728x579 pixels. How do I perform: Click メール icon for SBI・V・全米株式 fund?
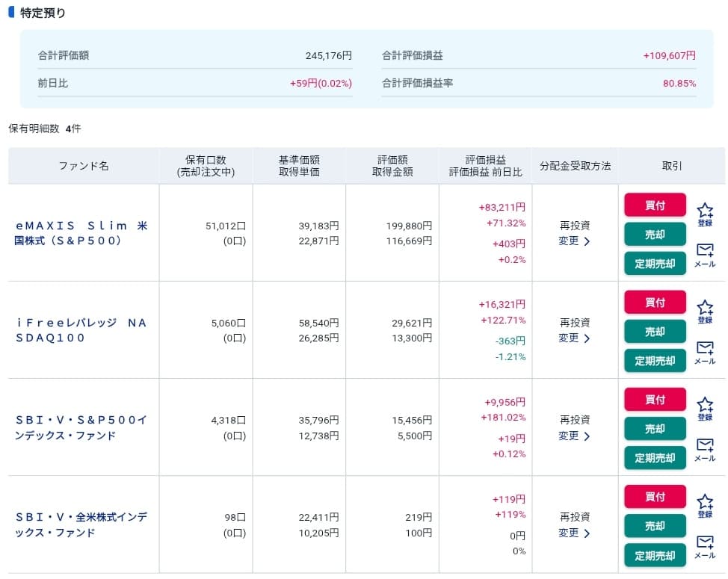[x=705, y=545]
